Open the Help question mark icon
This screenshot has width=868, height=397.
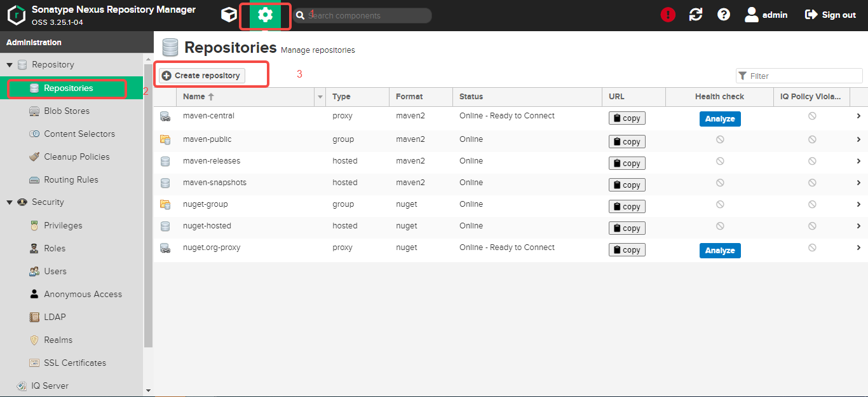point(724,15)
